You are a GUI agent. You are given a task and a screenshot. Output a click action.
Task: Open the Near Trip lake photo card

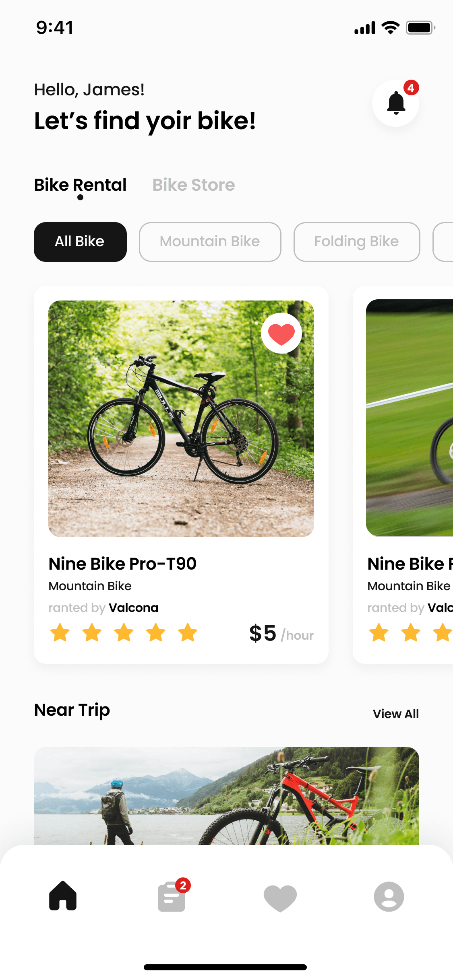click(226, 796)
